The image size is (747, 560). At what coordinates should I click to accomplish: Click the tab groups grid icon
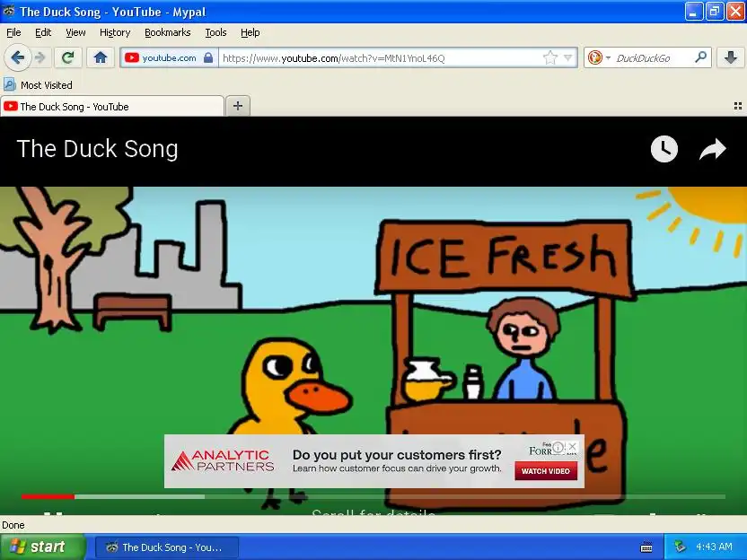(737, 106)
